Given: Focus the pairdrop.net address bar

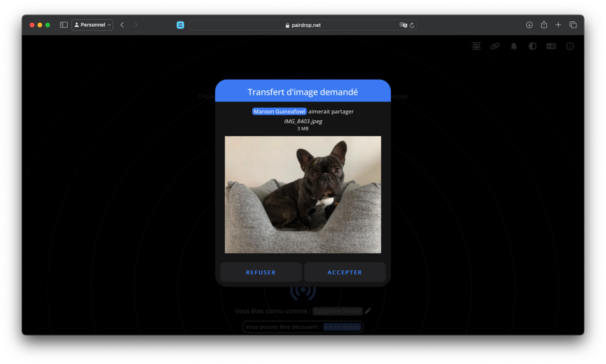Looking at the screenshot, I should click(303, 25).
